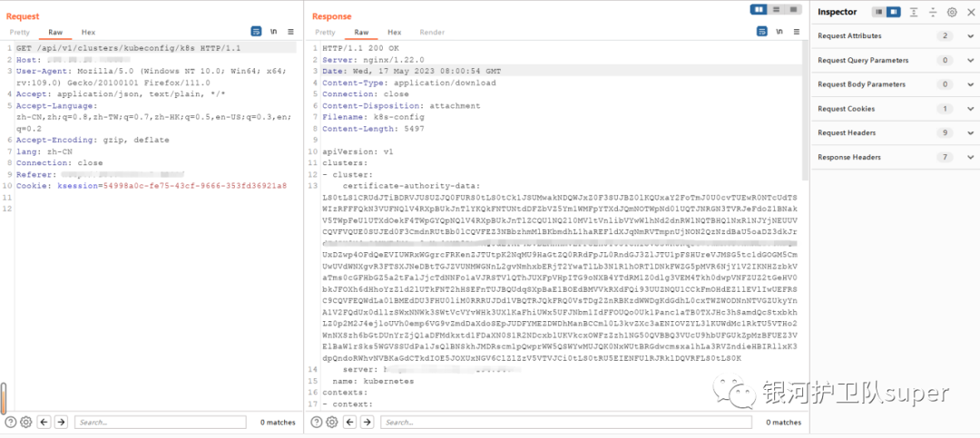Dock Inspector panel on the right

point(894,12)
